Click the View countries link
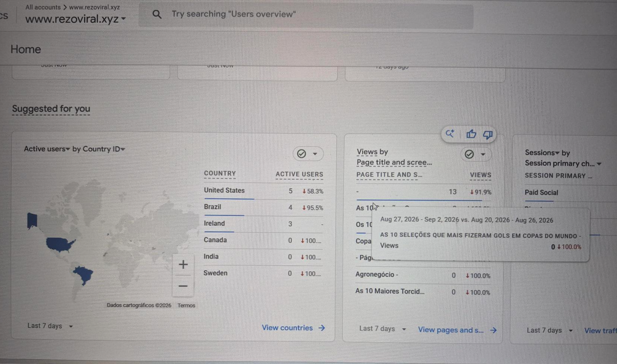Screen dimensions: 617x364 pos(293,328)
